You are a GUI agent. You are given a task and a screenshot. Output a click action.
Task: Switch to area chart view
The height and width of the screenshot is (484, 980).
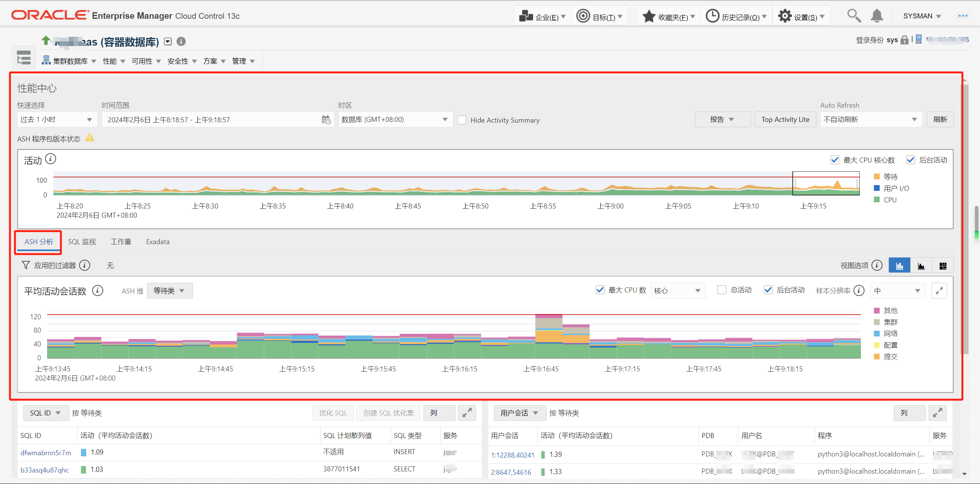tap(921, 266)
